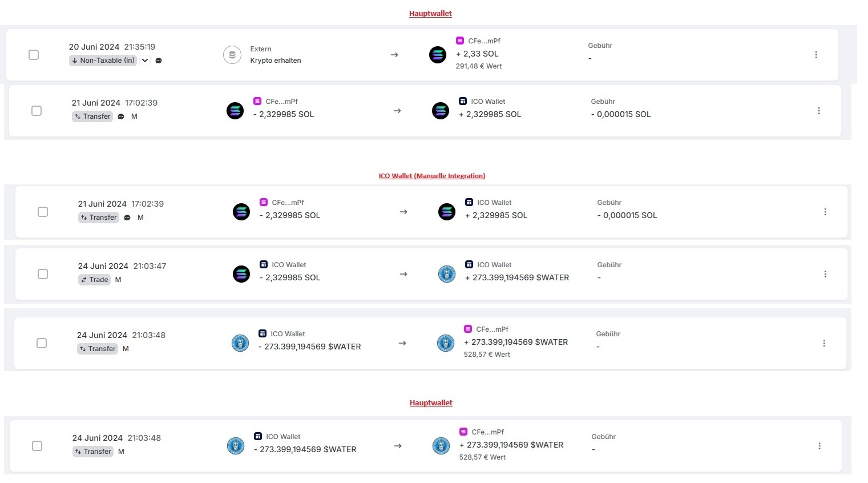This screenshot has width=868, height=483.
Task: Open three-dot menu on last $WATER transfer row
Action: click(x=819, y=446)
